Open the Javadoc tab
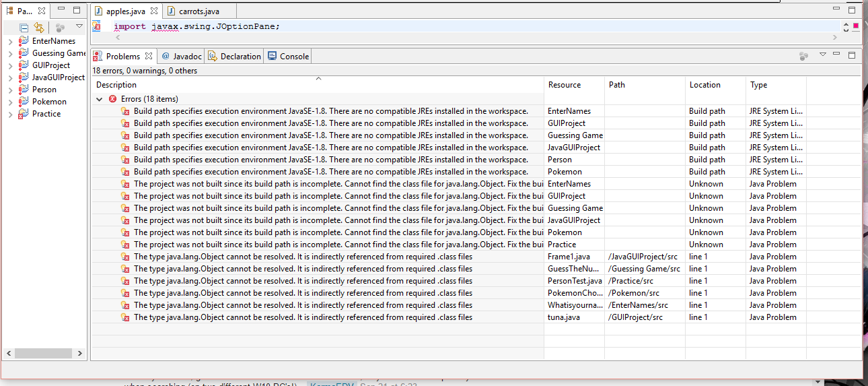Screen dimensions: 868x386 tap(182, 57)
